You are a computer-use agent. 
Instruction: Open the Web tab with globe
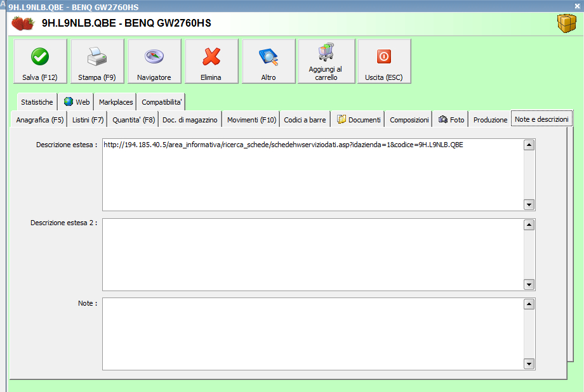pyautogui.click(x=77, y=102)
